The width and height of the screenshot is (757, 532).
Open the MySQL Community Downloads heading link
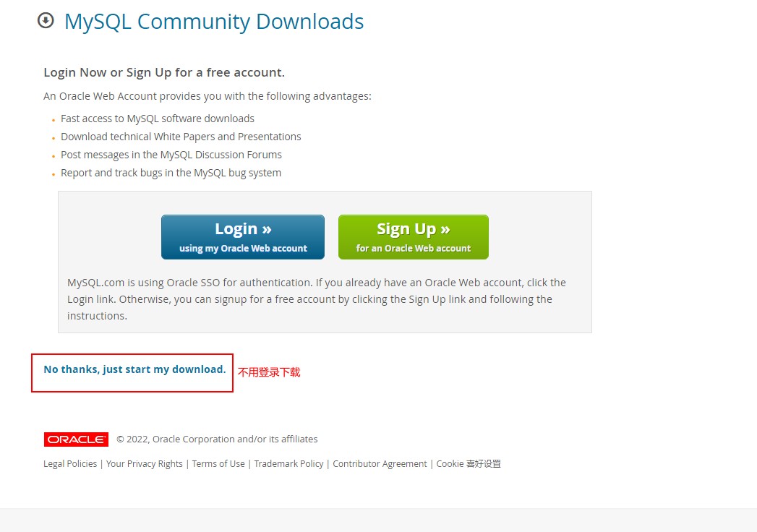coord(214,22)
